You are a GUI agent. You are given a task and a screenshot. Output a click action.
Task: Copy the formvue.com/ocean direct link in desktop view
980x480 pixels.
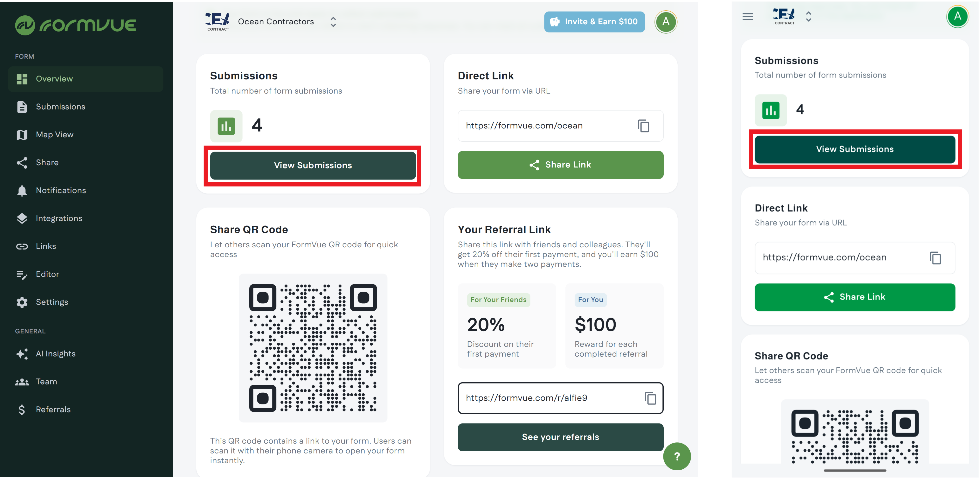tap(643, 126)
